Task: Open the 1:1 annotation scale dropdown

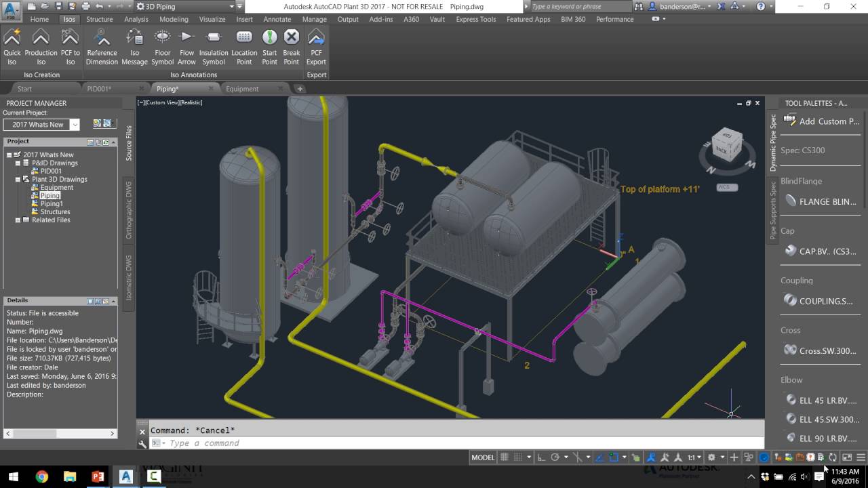Action: tap(695, 457)
